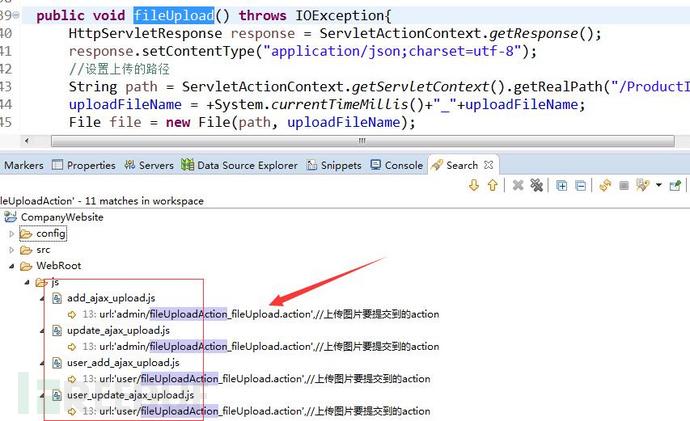Collapse the WebRoot folder
Screen dimensions: 690x421
coord(12,266)
